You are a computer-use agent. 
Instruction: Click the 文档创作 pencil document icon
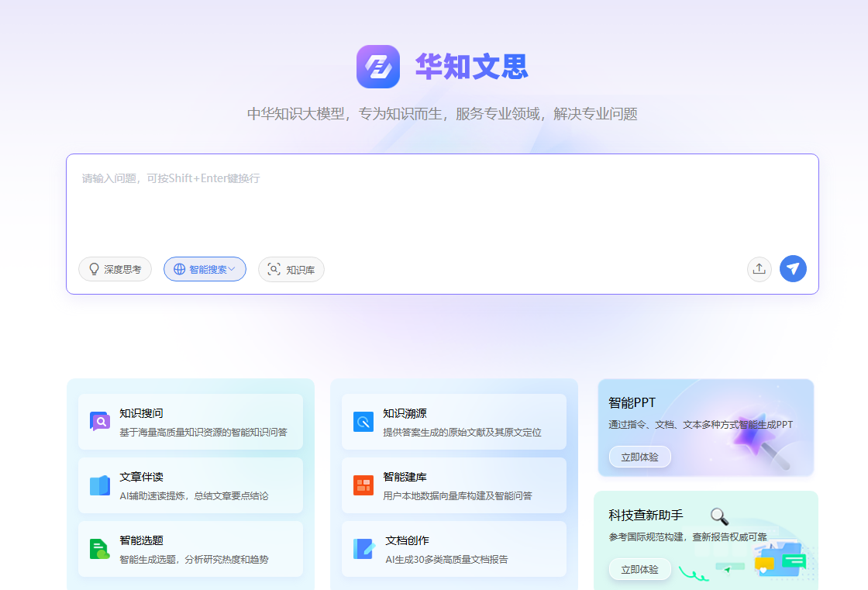point(363,549)
